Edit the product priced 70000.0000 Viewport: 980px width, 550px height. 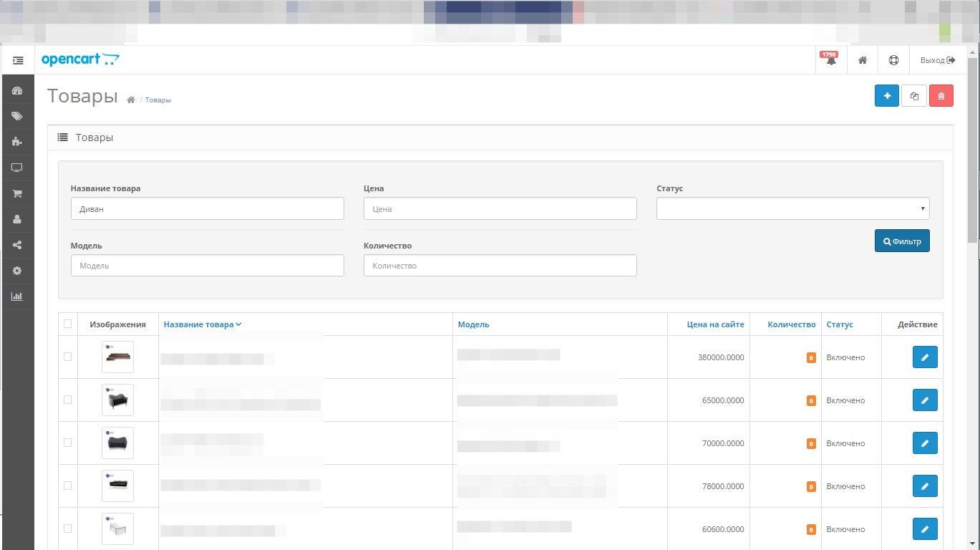point(925,443)
